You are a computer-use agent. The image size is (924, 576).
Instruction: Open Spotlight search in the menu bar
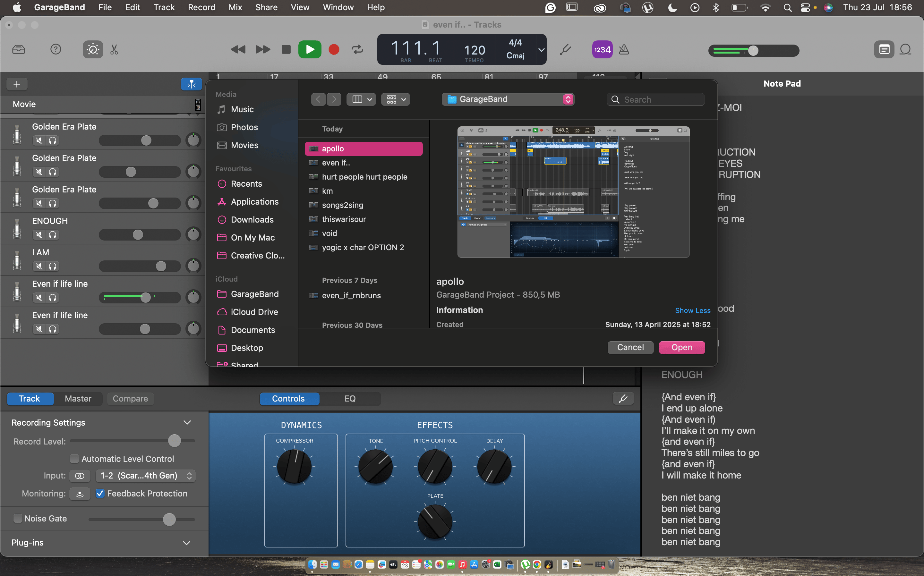[x=787, y=7]
